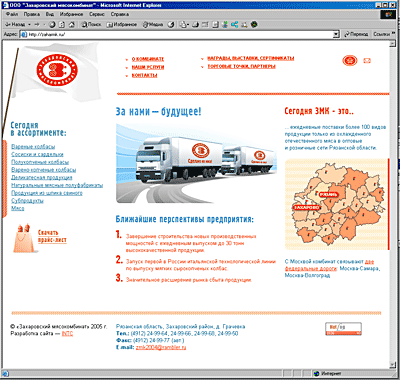
Task: Click the Refresh page icon
Action: pyautogui.click(x=62, y=24)
